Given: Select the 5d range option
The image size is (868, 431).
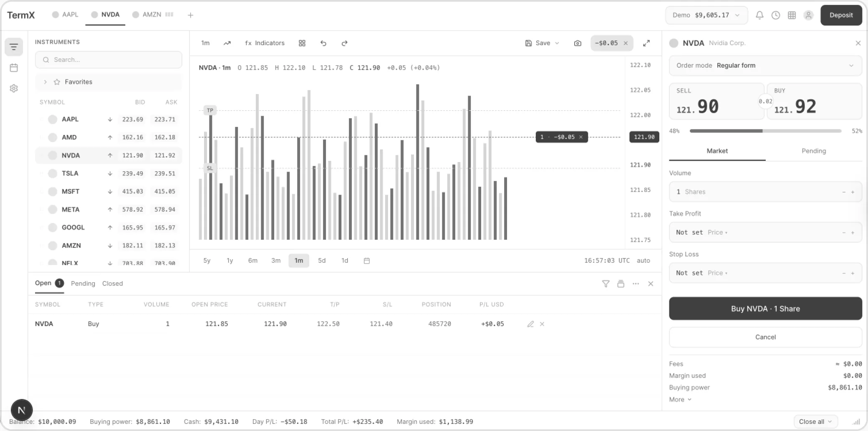Looking at the screenshot, I should 322,261.
